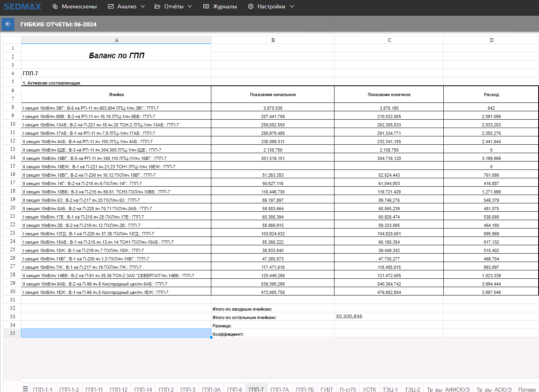539x392 pixels.
Task: Click the SEDMAX logo
Action: [23, 6]
